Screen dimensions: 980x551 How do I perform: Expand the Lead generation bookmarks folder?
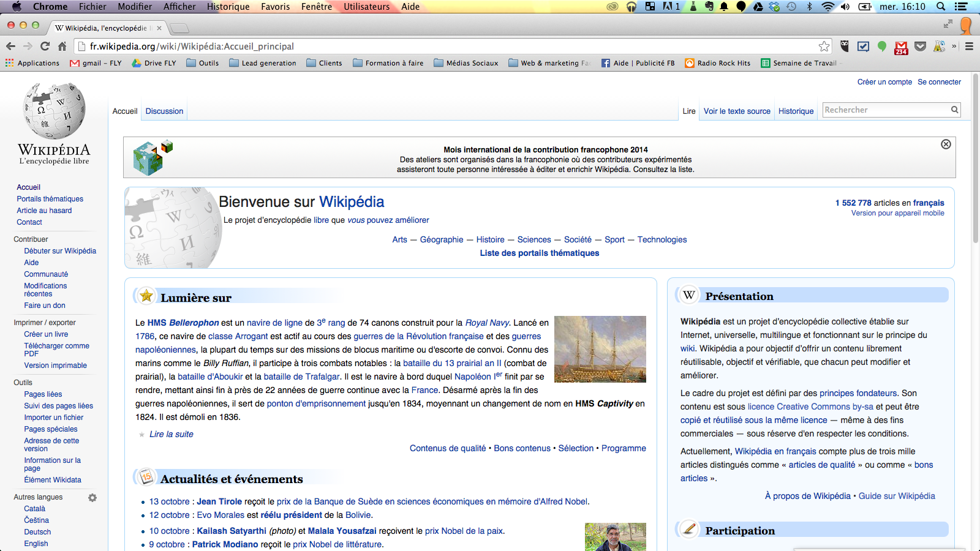pyautogui.click(x=263, y=63)
